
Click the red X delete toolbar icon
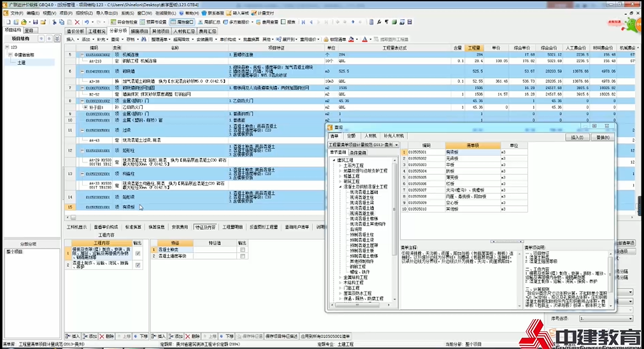click(77, 22)
